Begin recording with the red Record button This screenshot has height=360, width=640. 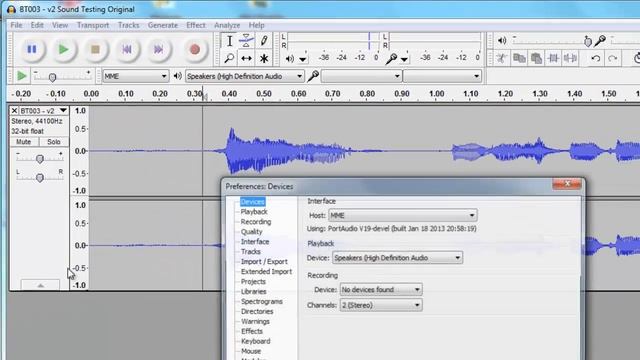tap(195, 49)
